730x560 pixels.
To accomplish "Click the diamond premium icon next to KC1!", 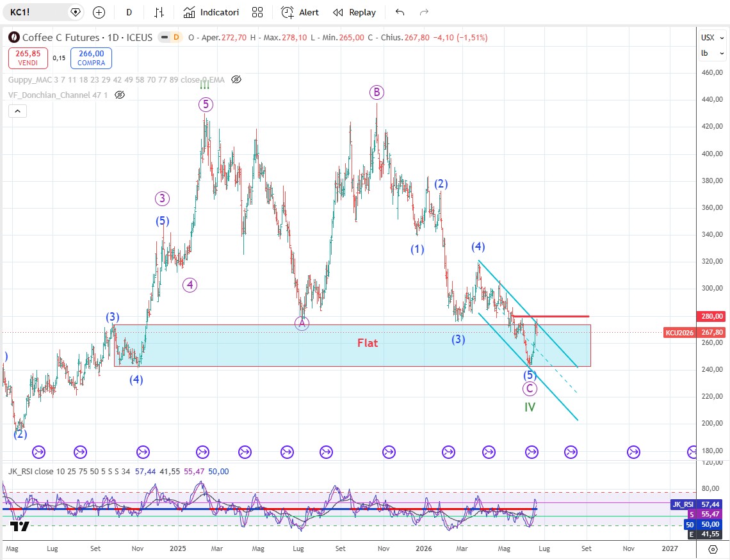I will (75, 13).
